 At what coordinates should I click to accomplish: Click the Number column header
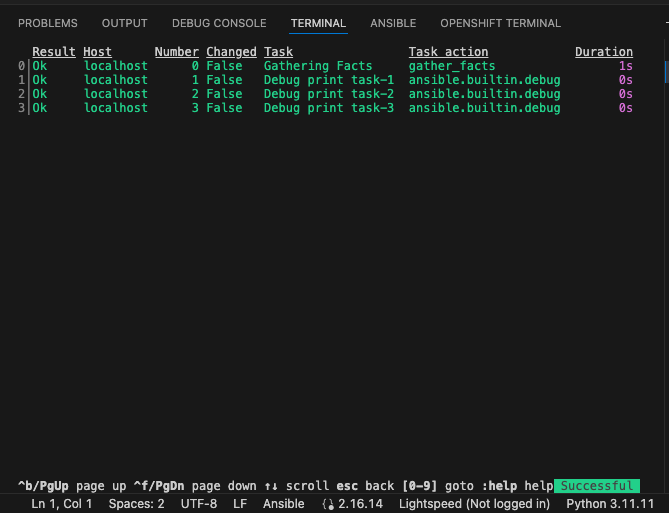point(177,52)
